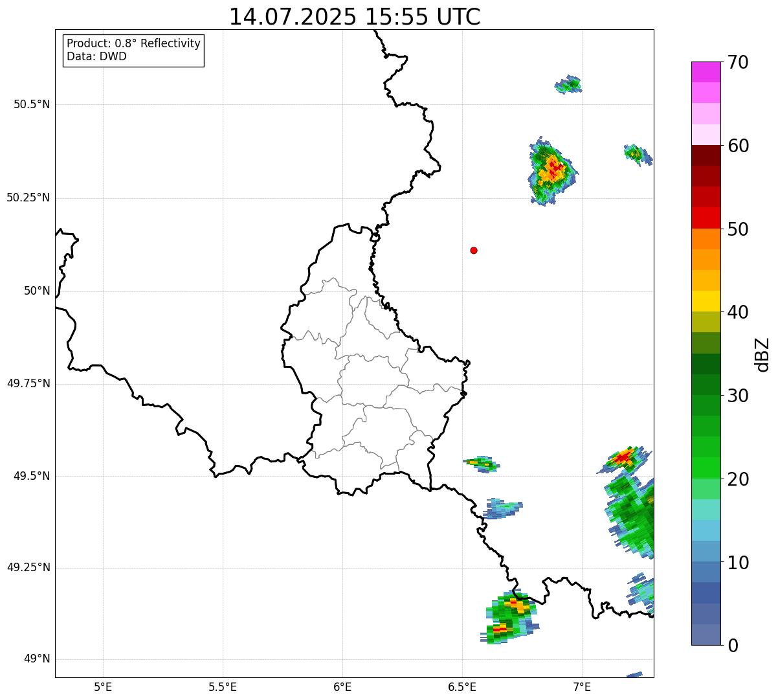
Task: Click the latitude label 49.25°N
Action: pyautogui.click(x=28, y=568)
